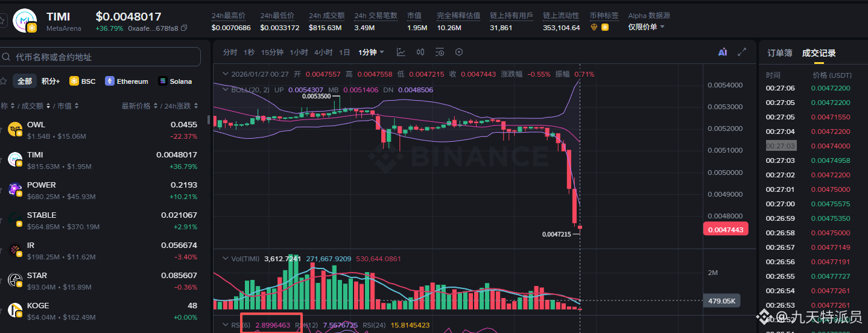Screen dimensions: 868x333
Task: Expand the 仅限价单 Alpha data source dropdown
Action: [x=646, y=27]
